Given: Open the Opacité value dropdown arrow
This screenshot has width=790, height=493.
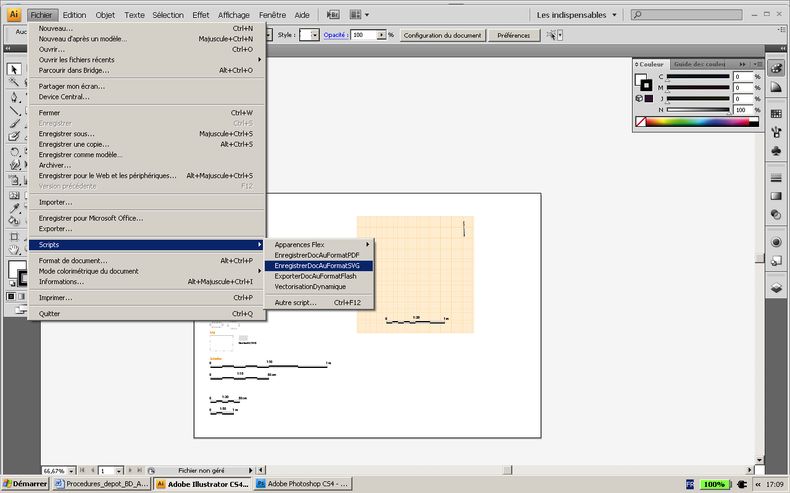Looking at the screenshot, I should 381,35.
